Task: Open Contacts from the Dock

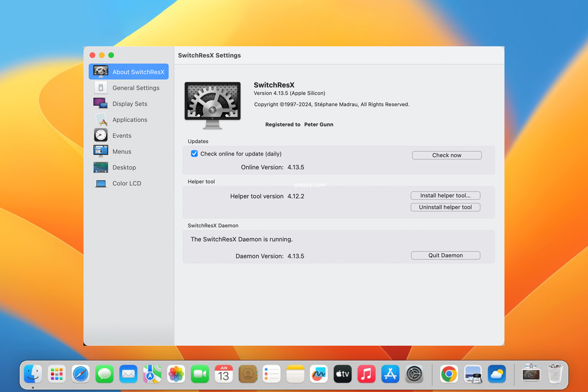Action: pos(248,374)
